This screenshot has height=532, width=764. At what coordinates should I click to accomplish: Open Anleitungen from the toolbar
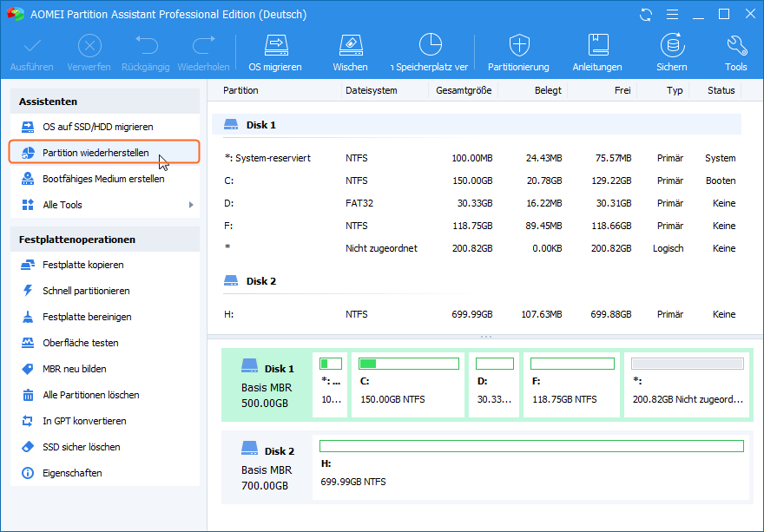pyautogui.click(x=597, y=45)
